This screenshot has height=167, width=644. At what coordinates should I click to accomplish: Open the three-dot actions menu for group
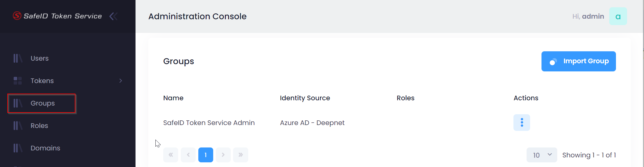(522, 122)
